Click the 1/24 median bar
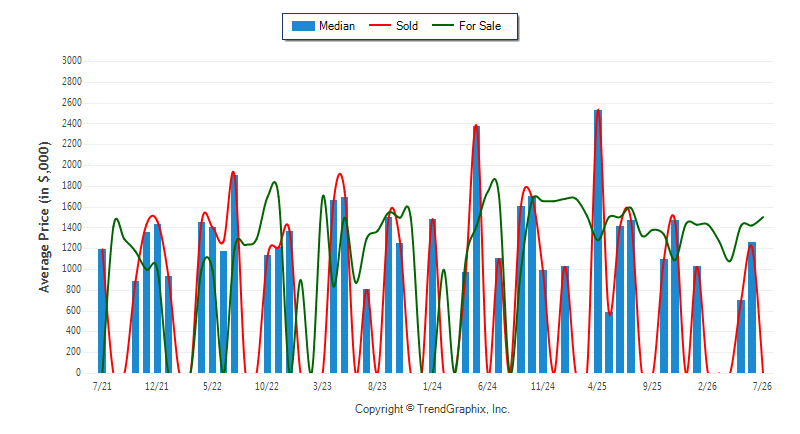This screenshot has width=800, height=434. pos(433,296)
